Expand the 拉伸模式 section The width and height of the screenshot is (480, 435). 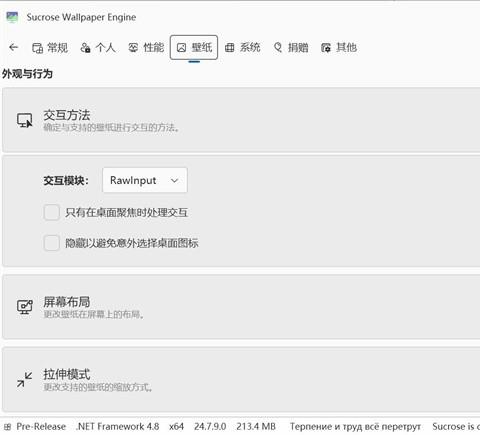pos(241,380)
